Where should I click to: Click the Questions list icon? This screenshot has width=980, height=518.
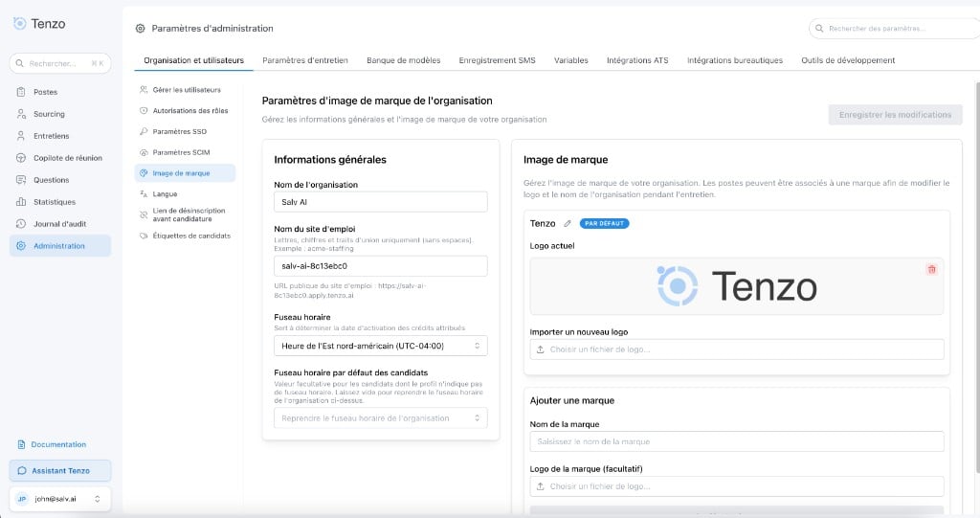click(21, 180)
